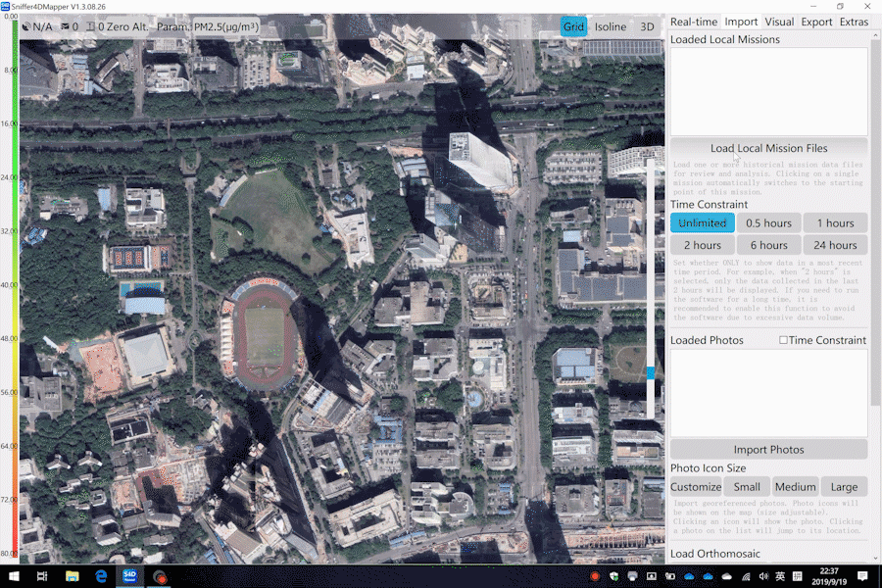The height and width of the screenshot is (588, 882).
Task: Click the Sniffer4D icon on the taskbar
Action: click(128, 576)
